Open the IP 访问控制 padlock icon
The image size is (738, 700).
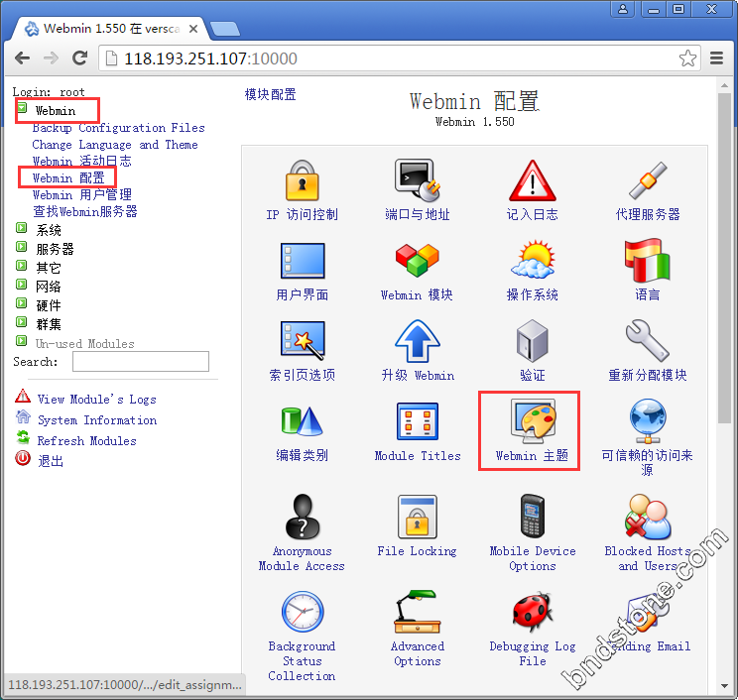click(x=303, y=180)
